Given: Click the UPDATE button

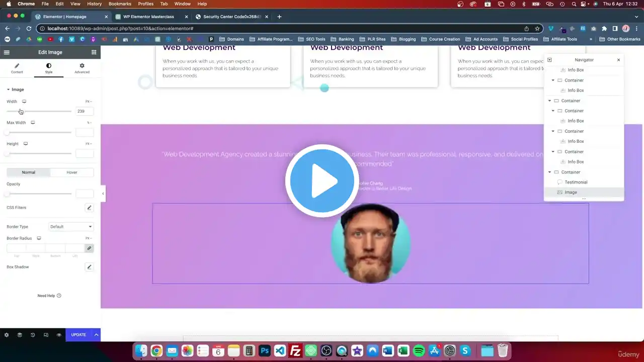Looking at the screenshot, I should click(x=78, y=335).
